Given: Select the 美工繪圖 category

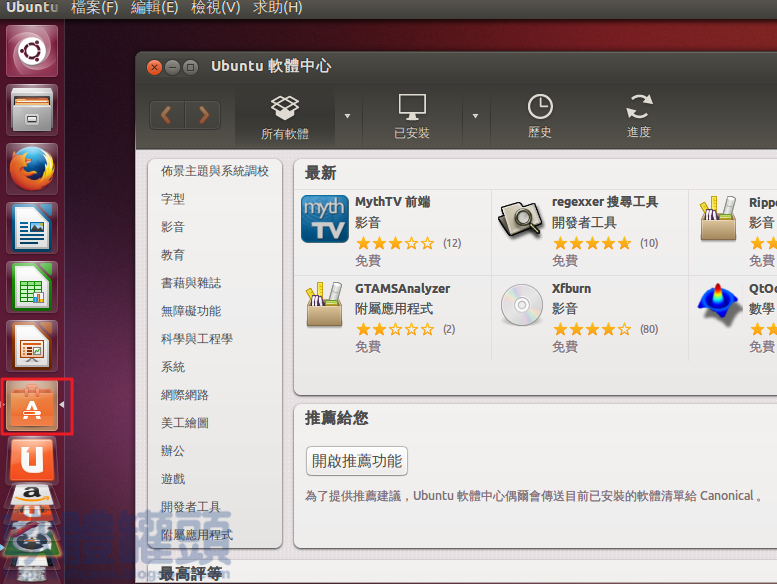Looking at the screenshot, I should click(x=184, y=423).
